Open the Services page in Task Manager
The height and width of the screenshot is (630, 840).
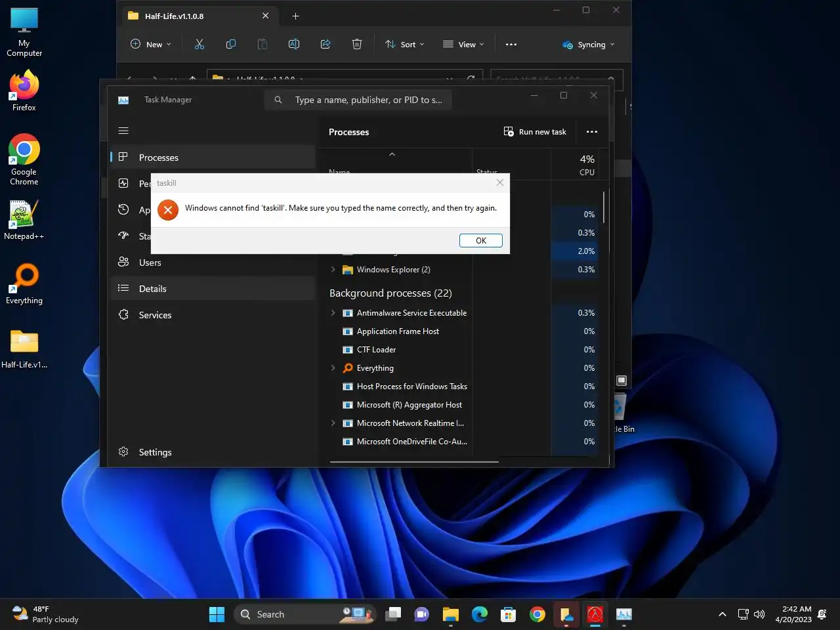pyautogui.click(x=213, y=315)
